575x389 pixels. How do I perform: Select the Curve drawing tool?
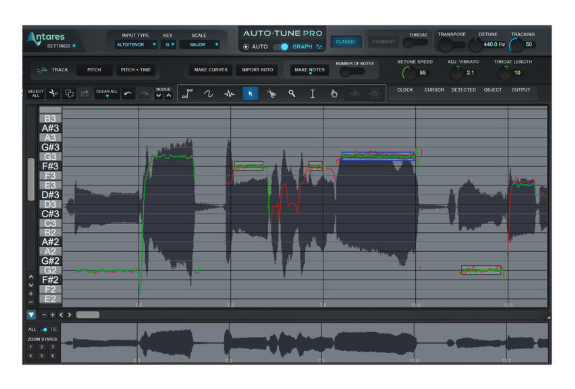(x=208, y=94)
